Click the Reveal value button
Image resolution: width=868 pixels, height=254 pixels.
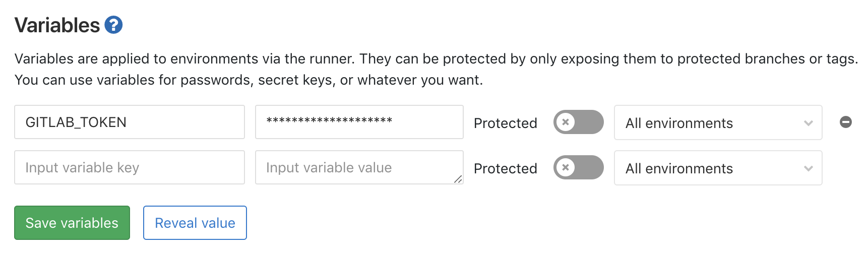click(195, 223)
